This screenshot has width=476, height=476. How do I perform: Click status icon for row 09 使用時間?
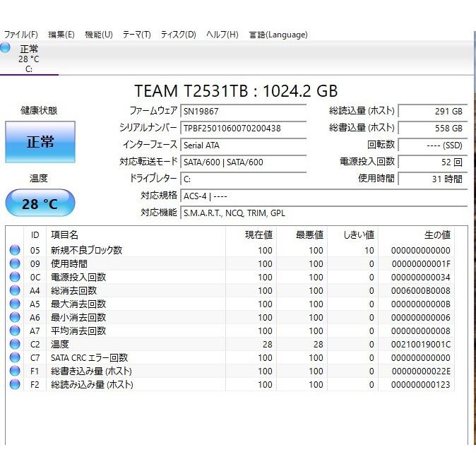pos(15,263)
